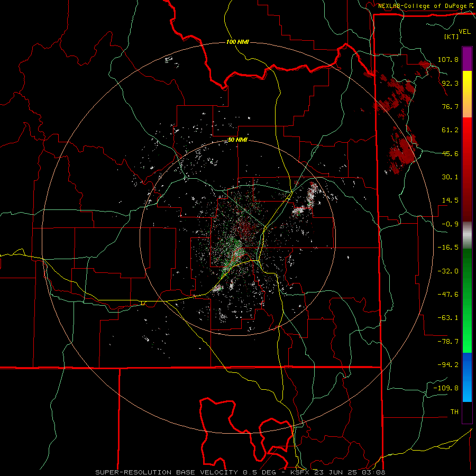Viewport: 476px width, 476px height.
Task: Pick the yellow-orange segment of color bar
Action: 467,94
